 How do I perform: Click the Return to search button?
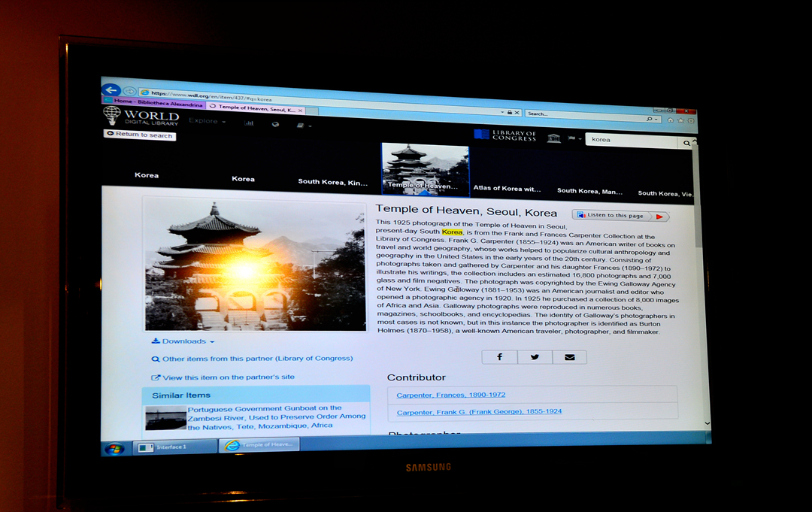click(139, 134)
